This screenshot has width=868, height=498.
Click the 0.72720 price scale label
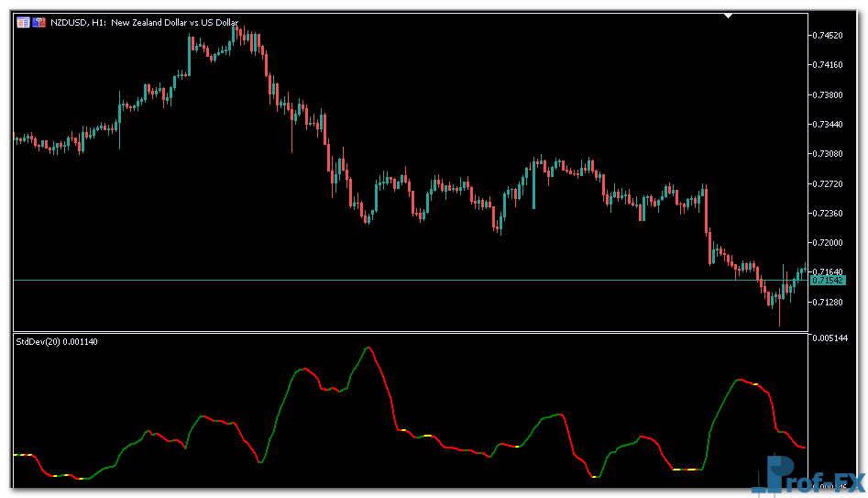[828, 183]
